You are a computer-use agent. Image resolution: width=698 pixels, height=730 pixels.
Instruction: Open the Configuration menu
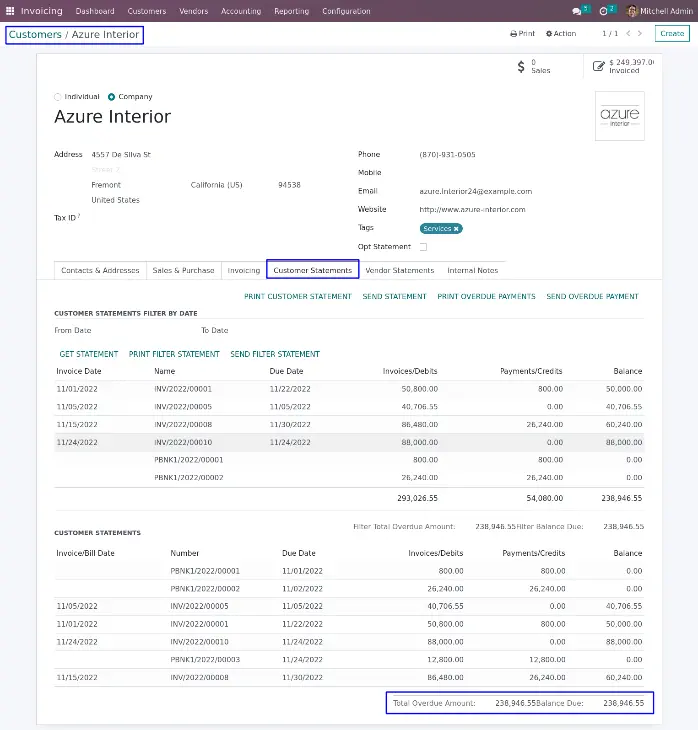[x=346, y=11]
